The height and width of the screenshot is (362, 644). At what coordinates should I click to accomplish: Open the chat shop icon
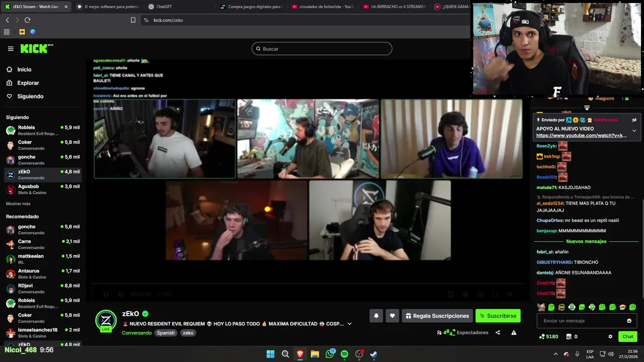pyautogui.click(x=569, y=336)
